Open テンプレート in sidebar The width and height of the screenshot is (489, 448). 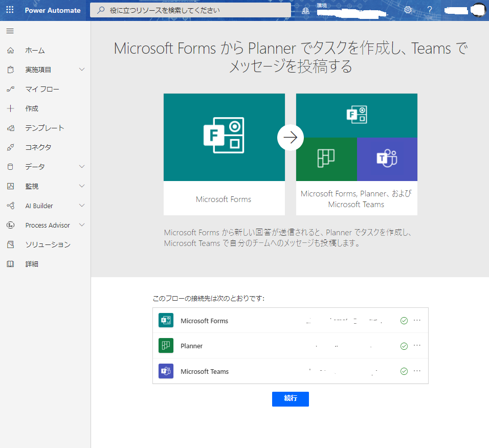(x=45, y=128)
